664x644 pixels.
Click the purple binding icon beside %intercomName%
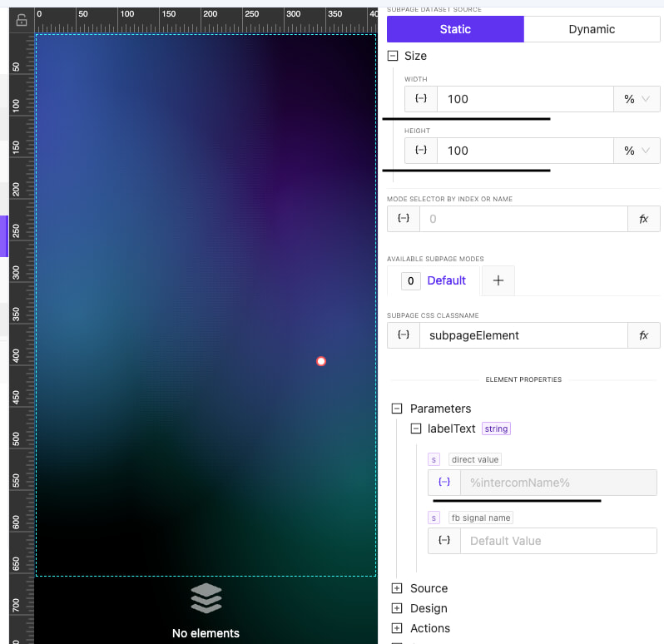coord(444,483)
